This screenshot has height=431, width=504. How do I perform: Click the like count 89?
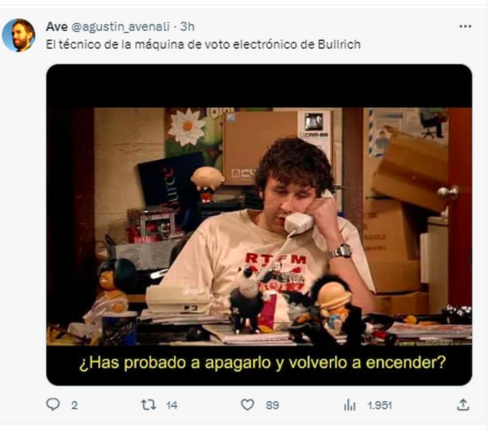[272, 405]
